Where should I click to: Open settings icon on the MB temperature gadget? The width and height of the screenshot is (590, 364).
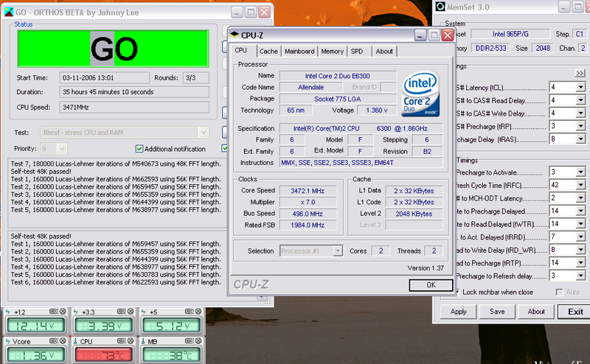click(190, 340)
